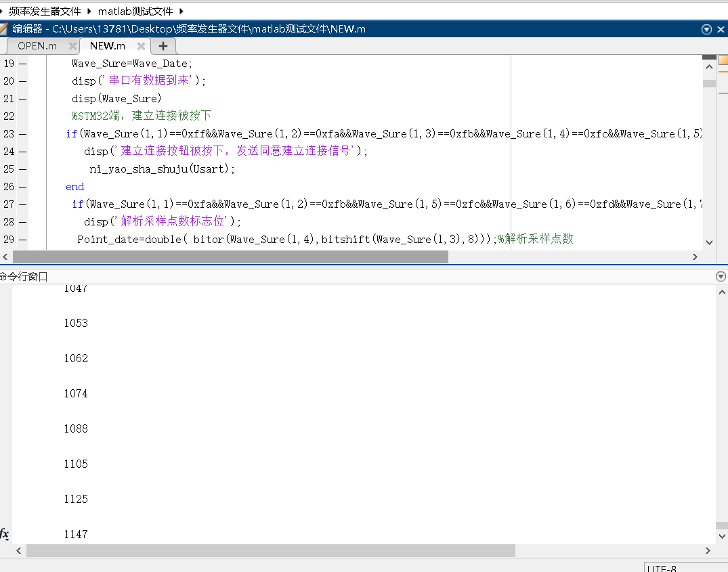Select the NEW.m editor tab
728x572 pixels.
tap(107, 46)
